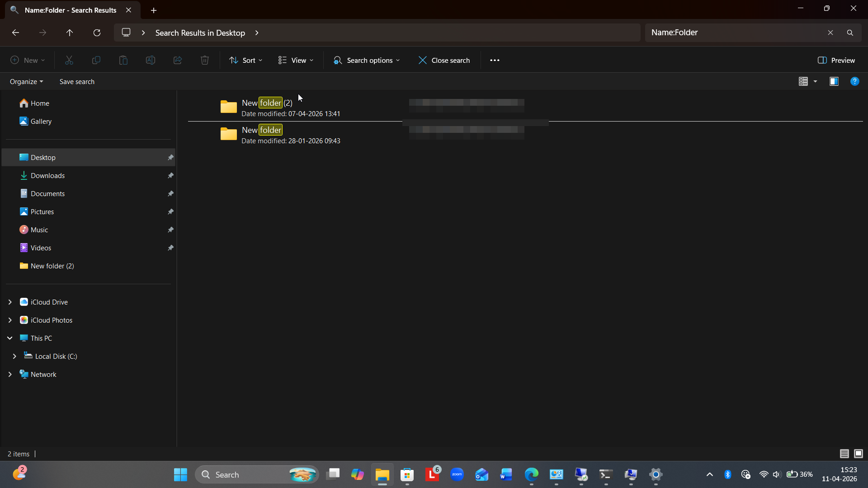This screenshot has height=488, width=868.
Task: Click the Save search button
Action: pyautogui.click(x=77, y=81)
